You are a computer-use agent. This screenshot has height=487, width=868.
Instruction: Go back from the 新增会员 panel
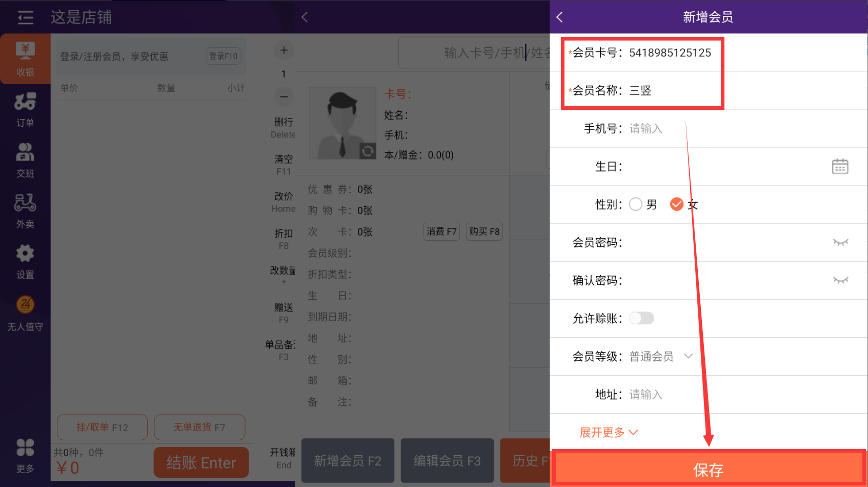[x=560, y=17]
